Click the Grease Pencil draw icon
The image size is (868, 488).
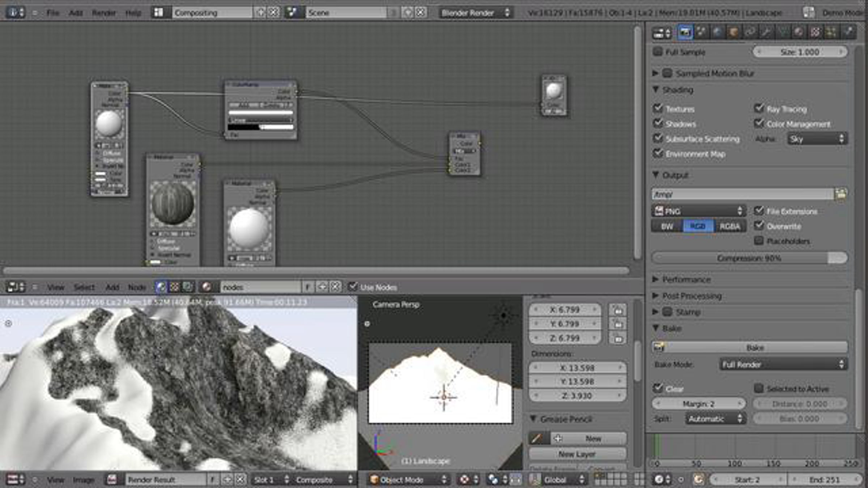(538, 438)
